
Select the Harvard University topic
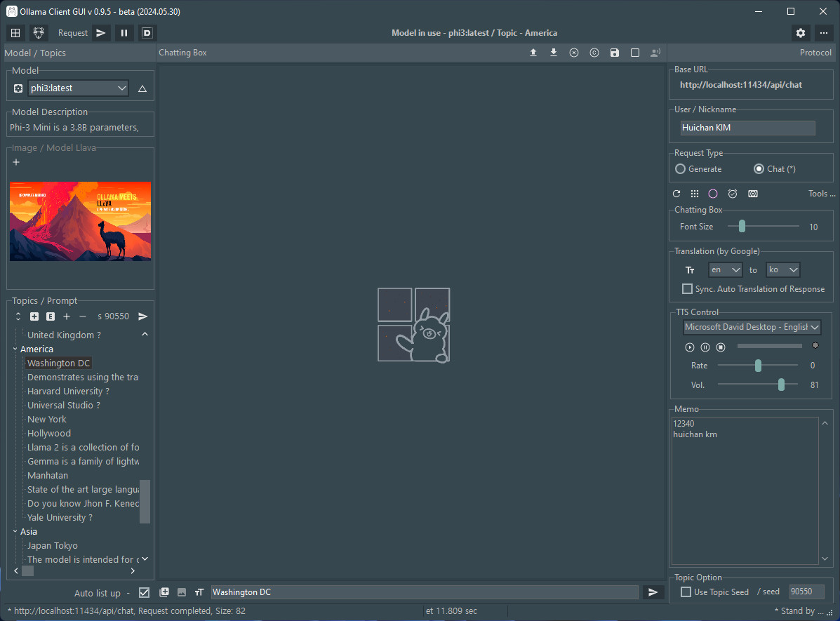[x=68, y=392]
